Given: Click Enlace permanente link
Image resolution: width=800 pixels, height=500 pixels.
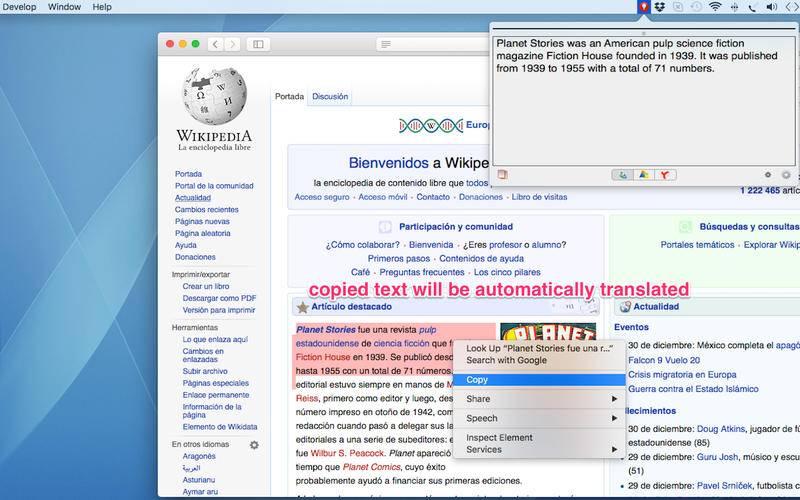Looking at the screenshot, I should pos(216,395).
